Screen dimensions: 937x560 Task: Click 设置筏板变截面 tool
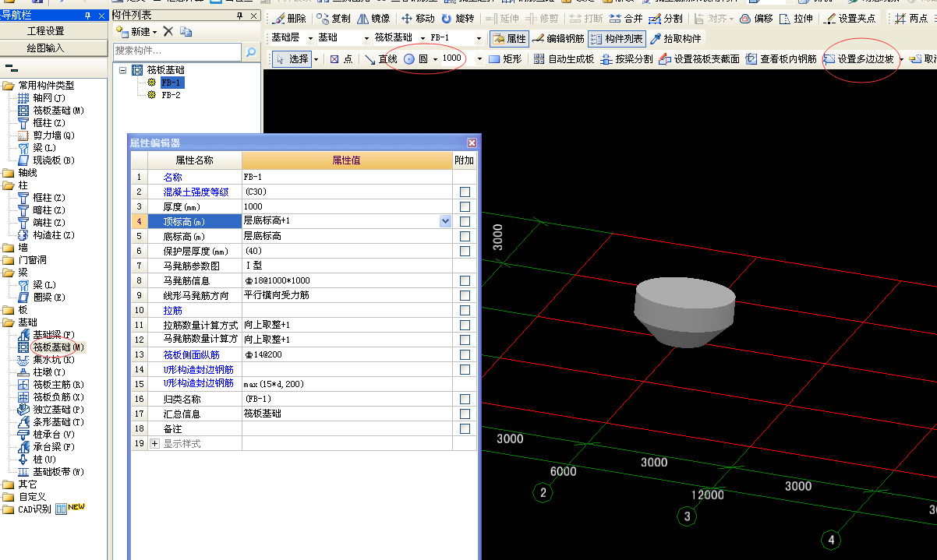point(699,59)
